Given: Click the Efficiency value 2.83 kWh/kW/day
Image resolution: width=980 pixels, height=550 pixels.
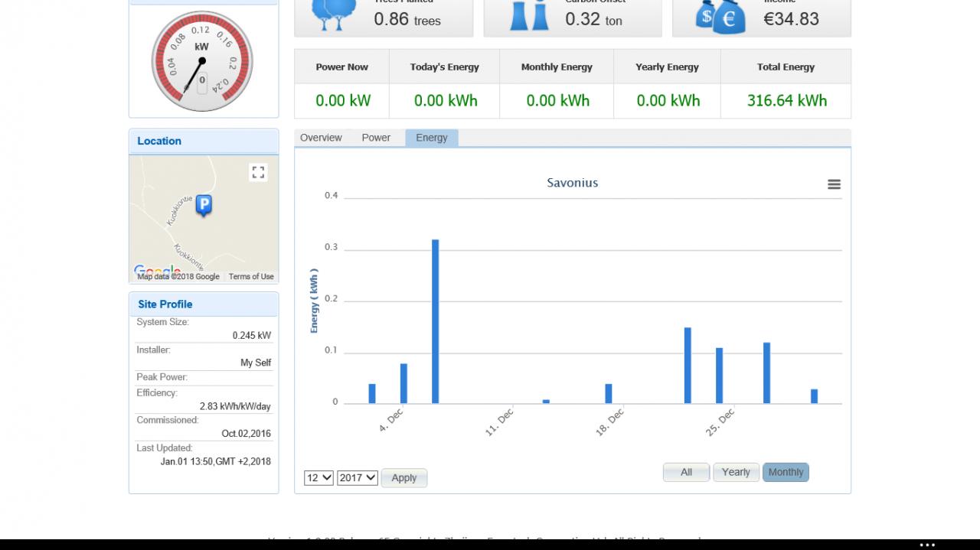Looking at the screenshot, I should click(x=235, y=407).
